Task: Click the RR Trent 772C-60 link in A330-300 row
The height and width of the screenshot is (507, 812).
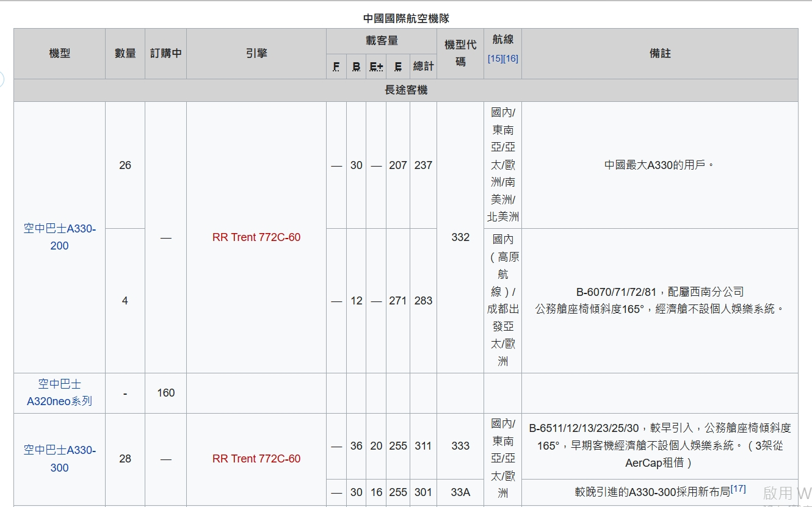Action: 256,459
